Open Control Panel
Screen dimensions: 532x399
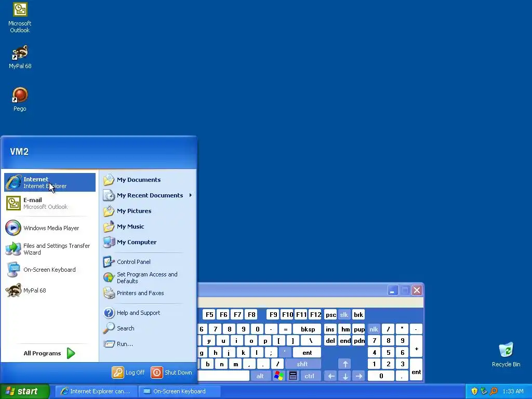(148, 262)
